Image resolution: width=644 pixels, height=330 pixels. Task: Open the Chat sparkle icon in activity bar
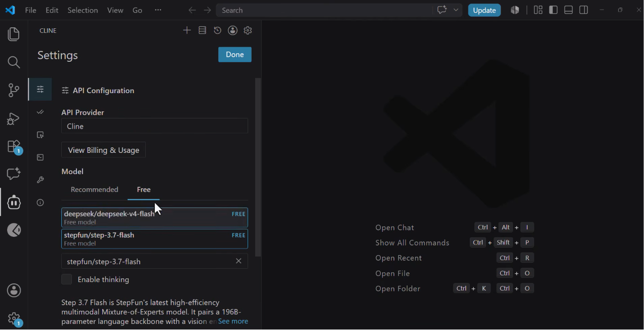(x=14, y=174)
